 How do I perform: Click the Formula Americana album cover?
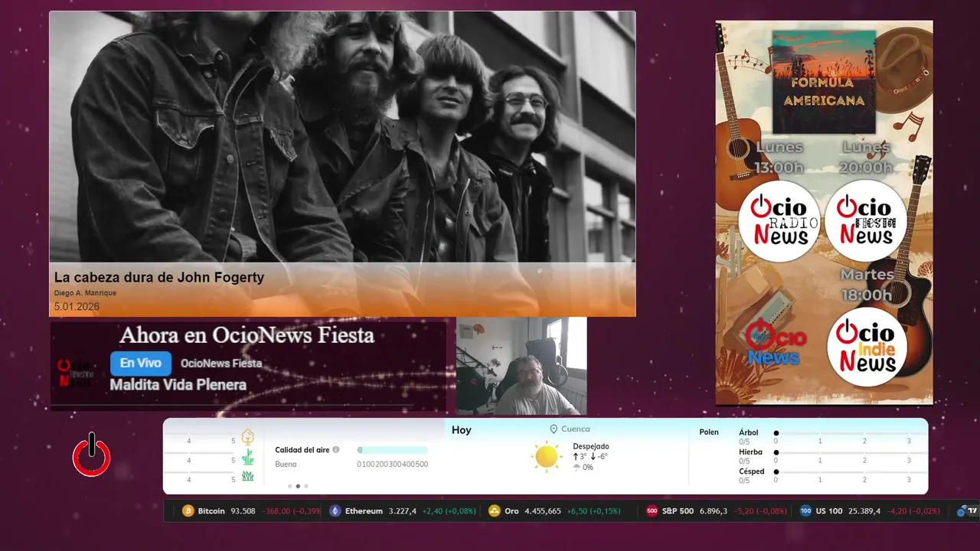click(824, 82)
